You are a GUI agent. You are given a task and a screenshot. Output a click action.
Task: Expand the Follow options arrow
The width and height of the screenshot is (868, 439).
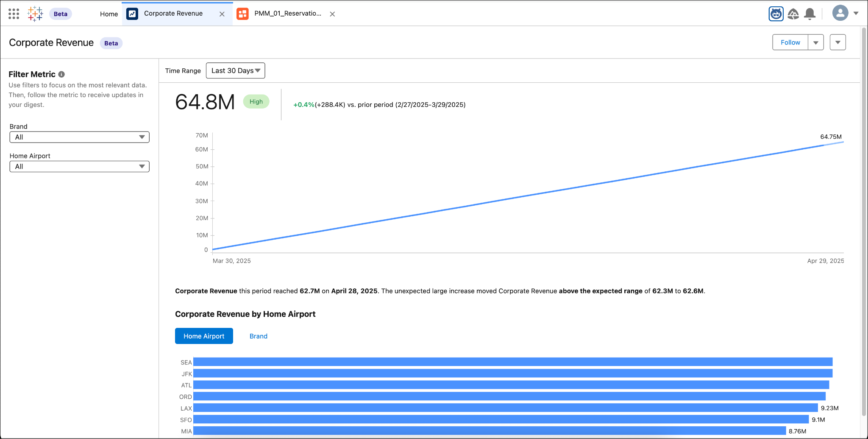point(816,42)
